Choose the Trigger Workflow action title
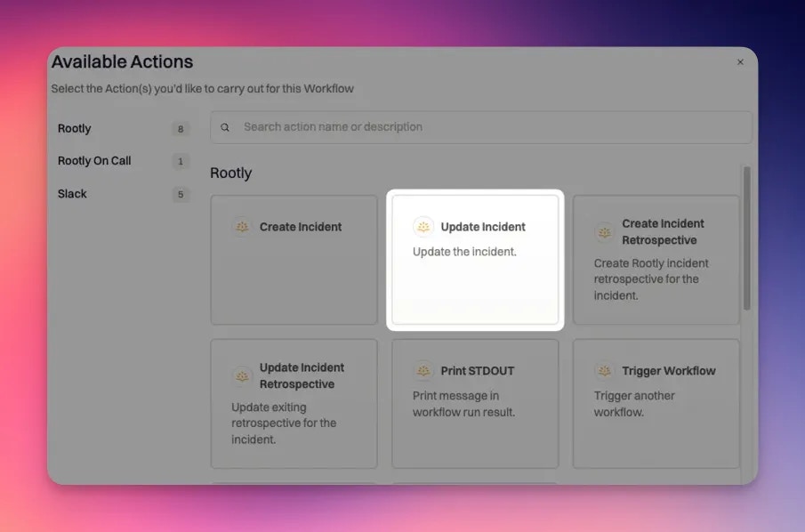This screenshot has width=805, height=532. [x=668, y=371]
